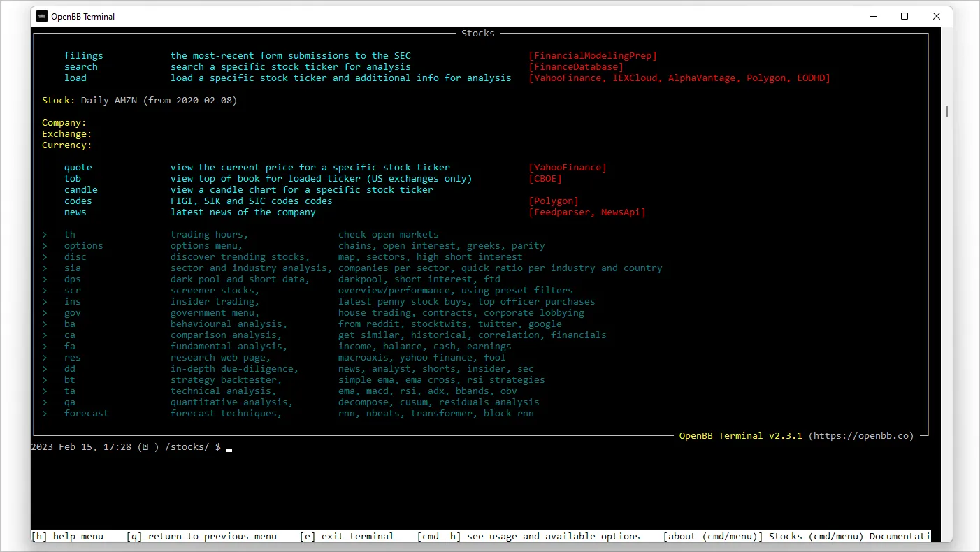The height and width of the screenshot is (552, 980).
Task: Click the 'ca' comparison analysis entry
Action: pyautogui.click(x=70, y=335)
